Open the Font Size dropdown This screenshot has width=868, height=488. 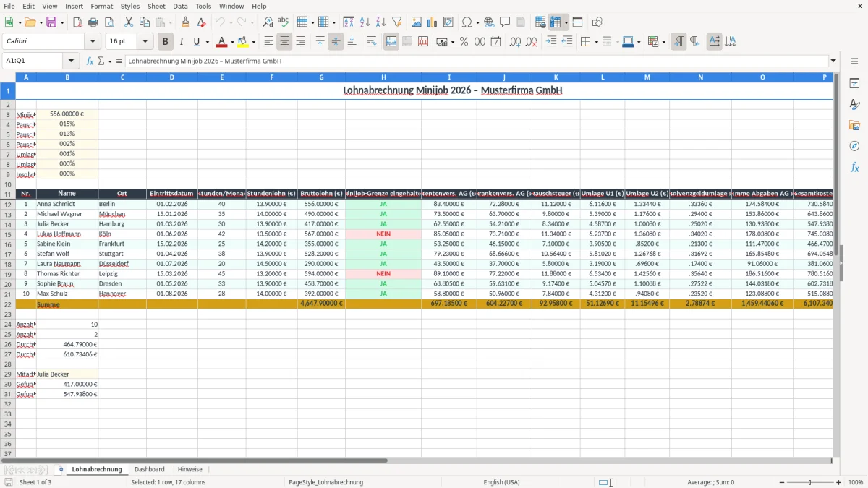pyautogui.click(x=145, y=42)
